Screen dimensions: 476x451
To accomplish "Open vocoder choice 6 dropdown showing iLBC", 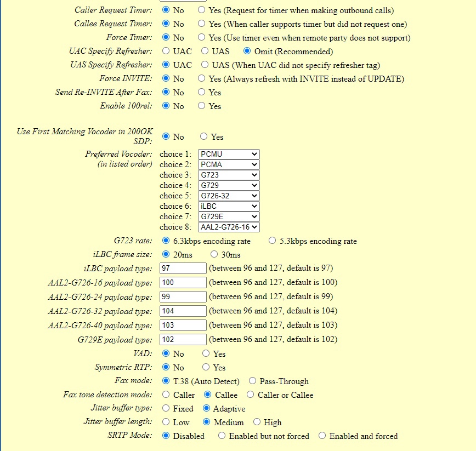I will click(x=229, y=206).
